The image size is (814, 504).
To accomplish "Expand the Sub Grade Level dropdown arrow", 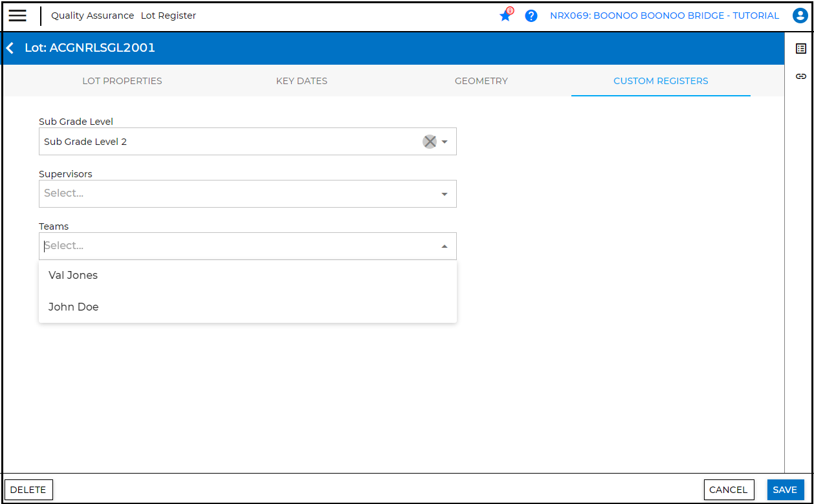I will 445,142.
